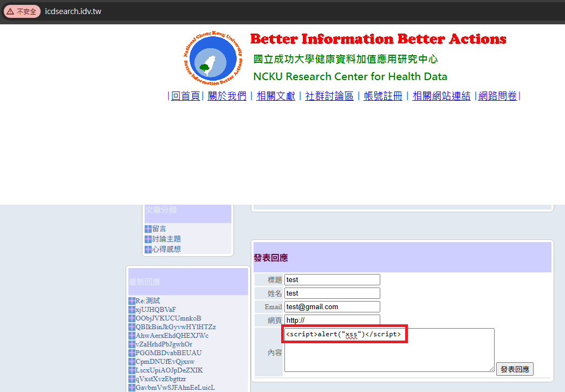Click plus icon next to GavbmVwSJFAhnEeLuicL

(x=132, y=387)
